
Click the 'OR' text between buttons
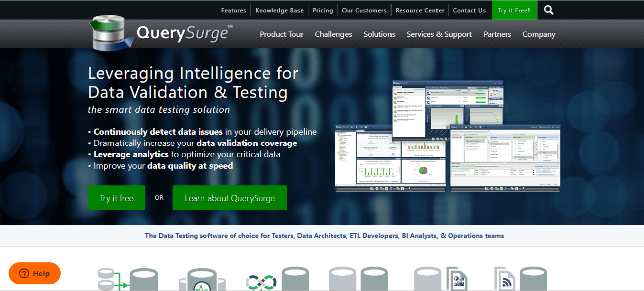(x=159, y=198)
